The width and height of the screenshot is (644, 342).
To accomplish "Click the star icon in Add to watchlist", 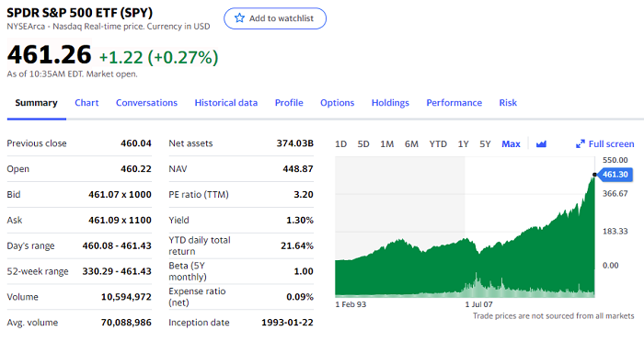I will (239, 18).
